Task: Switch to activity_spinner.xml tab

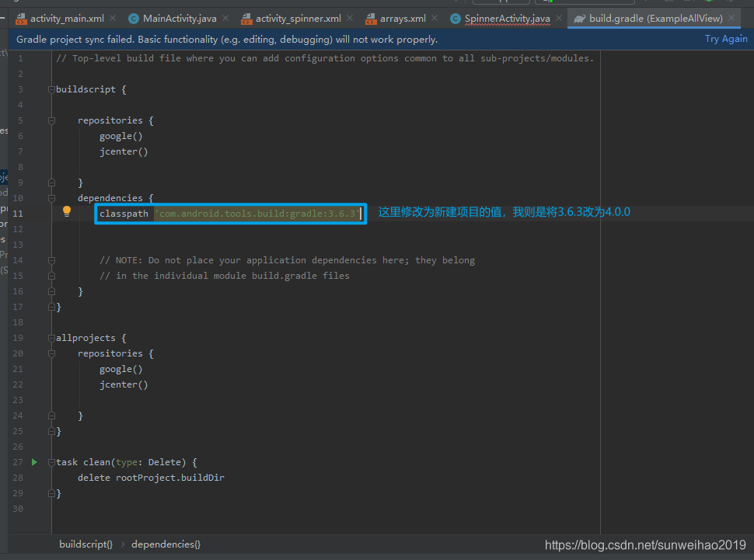Action: coord(298,19)
